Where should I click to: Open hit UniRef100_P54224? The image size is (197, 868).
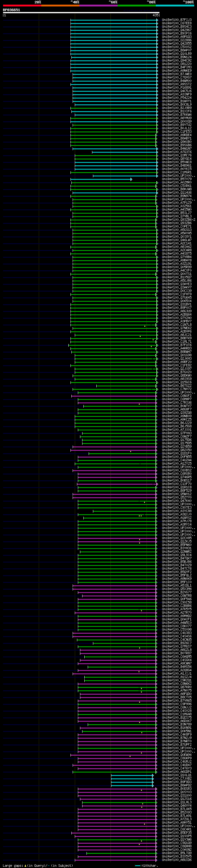pyautogui.click(x=176, y=98)
